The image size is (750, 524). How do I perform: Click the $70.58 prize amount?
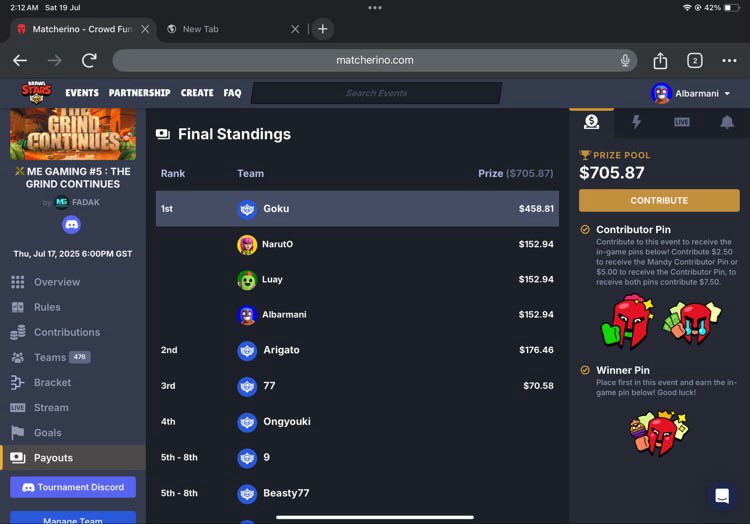coord(538,385)
